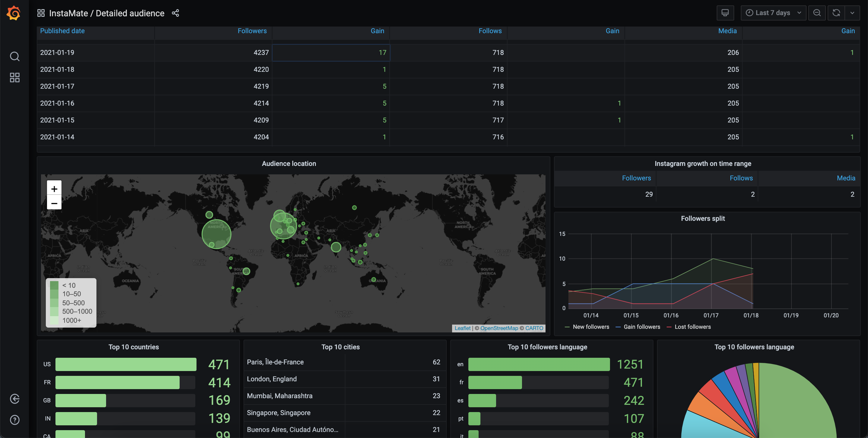Click the large North America map bubble
The height and width of the screenshot is (438, 868).
(x=216, y=234)
